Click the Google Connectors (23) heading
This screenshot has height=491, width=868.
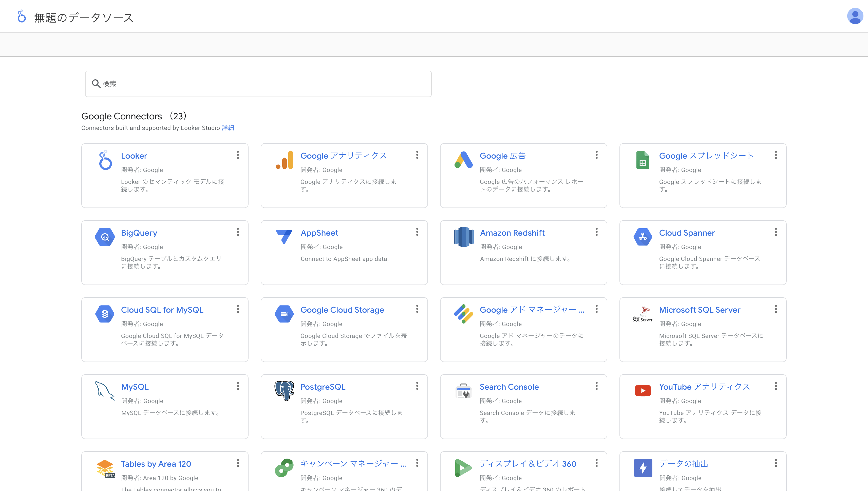pos(134,116)
